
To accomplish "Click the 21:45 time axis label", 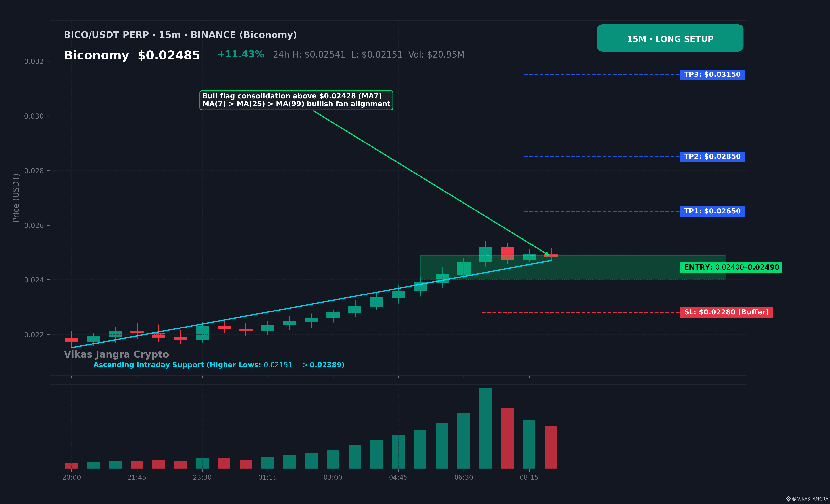I will point(137,477).
